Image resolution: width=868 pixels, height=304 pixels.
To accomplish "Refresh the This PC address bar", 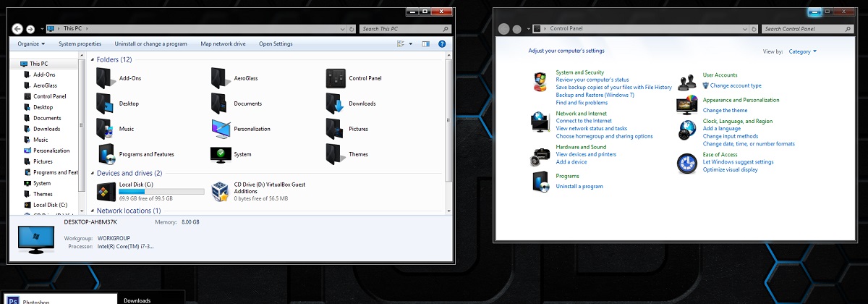I will tap(351, 29).
